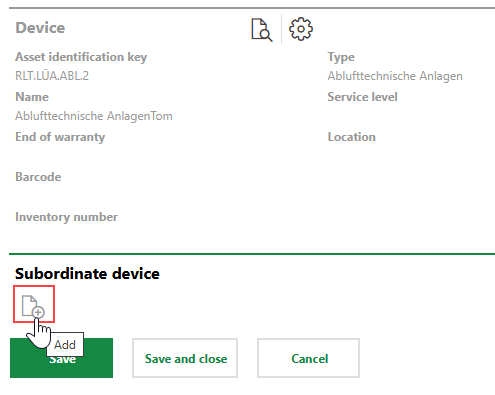The width and height of the screenshot is (495, 395).
Task: Click the Location label
Action: click(351, 137)
